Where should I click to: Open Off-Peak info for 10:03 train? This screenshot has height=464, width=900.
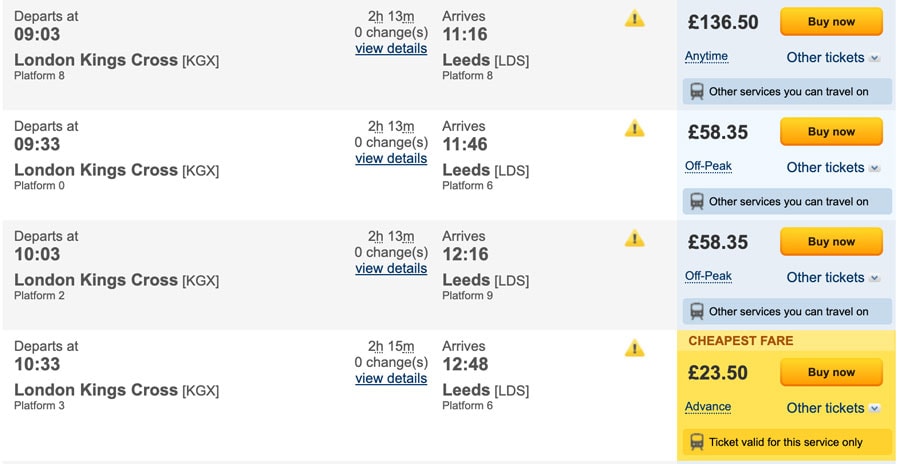point(708,276)
